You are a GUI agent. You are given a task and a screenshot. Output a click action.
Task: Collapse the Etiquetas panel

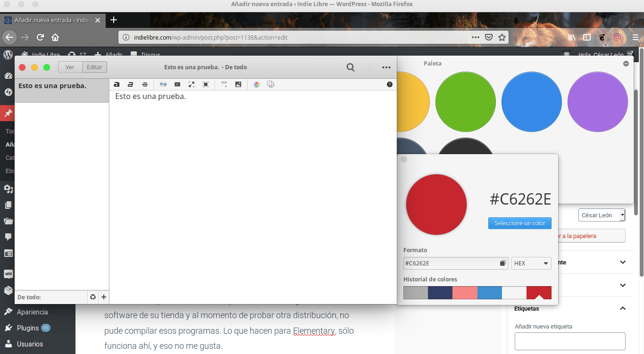[623, 308]
